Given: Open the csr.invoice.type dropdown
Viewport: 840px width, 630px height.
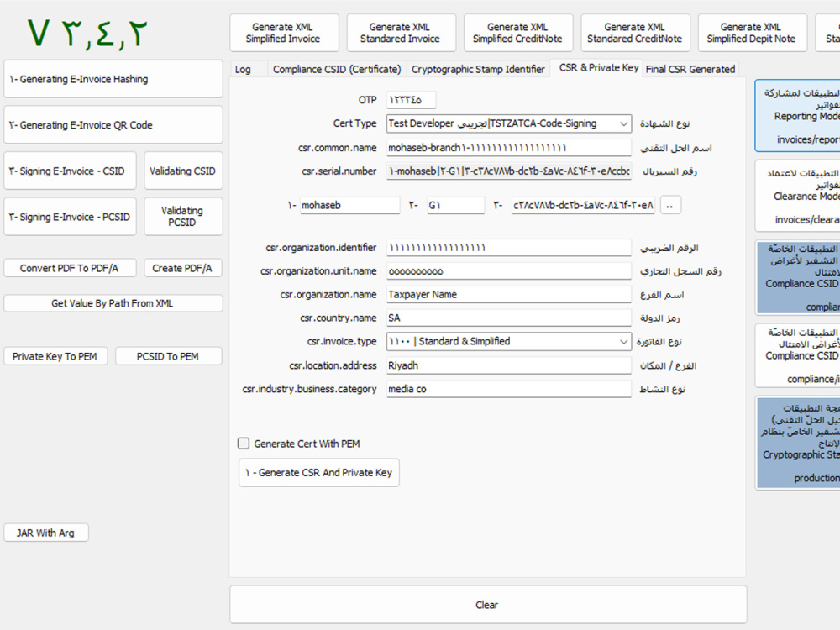Looking at the screenshot, I should (509, 342).
